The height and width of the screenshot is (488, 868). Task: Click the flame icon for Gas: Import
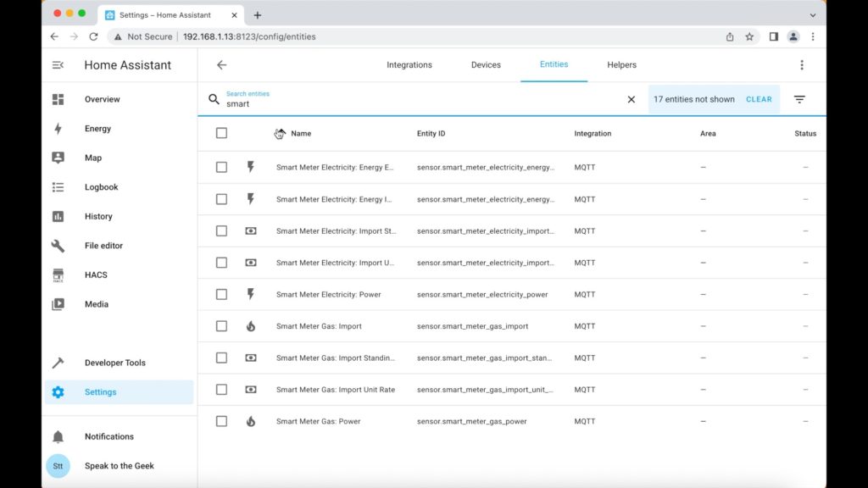(x=251, y=326)
